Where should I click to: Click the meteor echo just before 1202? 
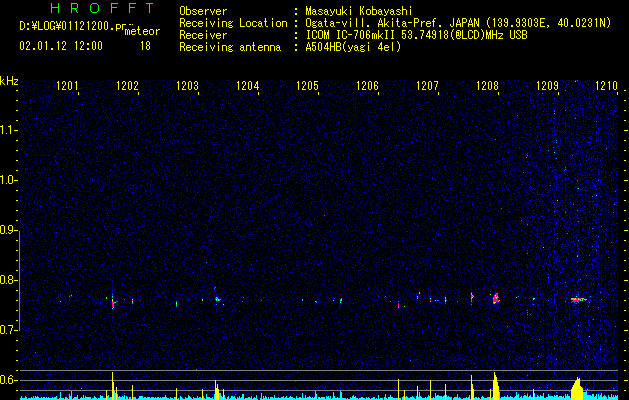113,302
